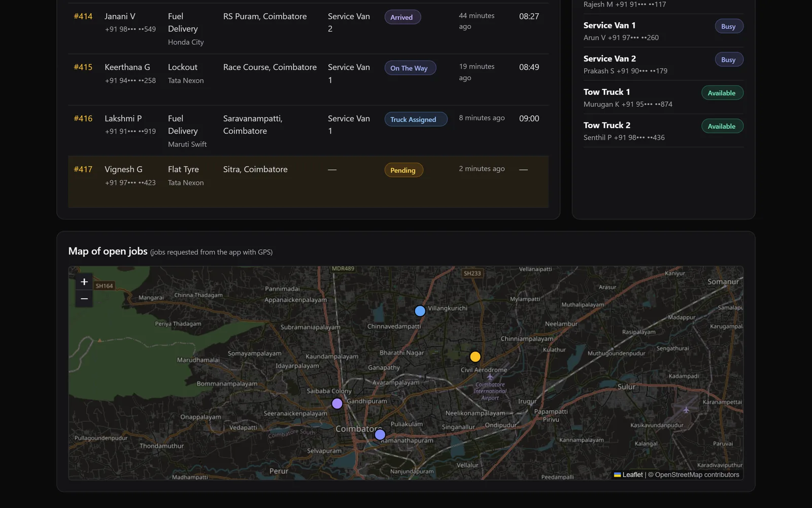Select the Service Van 2 fleet entry

tap(663, 64)
